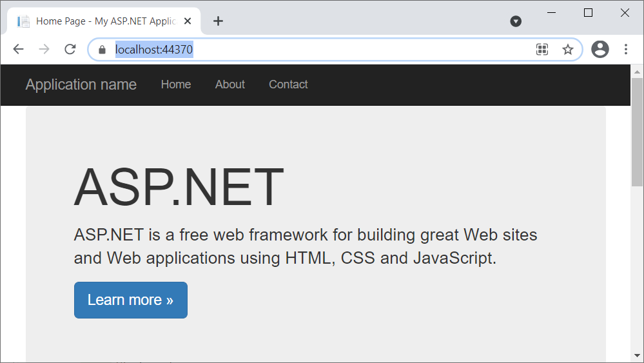Open the profile avatar icon
Image resolution: width=644 pixels, height=363 pixels.
click(600, 50)
